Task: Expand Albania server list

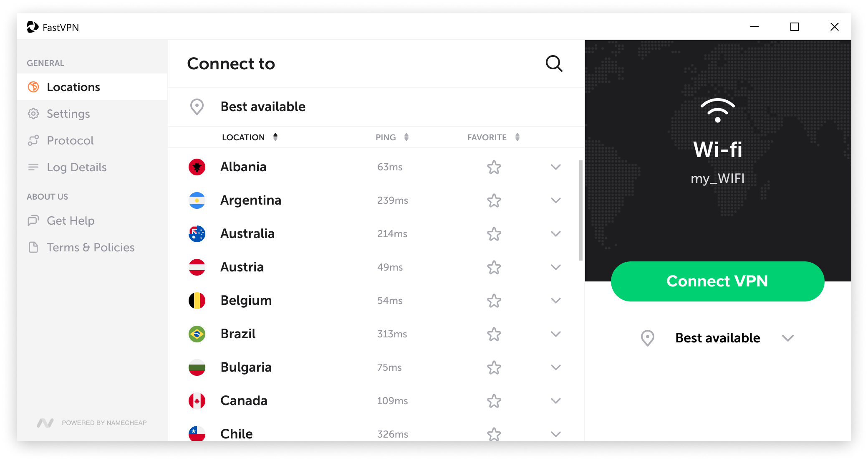Action: [x=554, y=167]
